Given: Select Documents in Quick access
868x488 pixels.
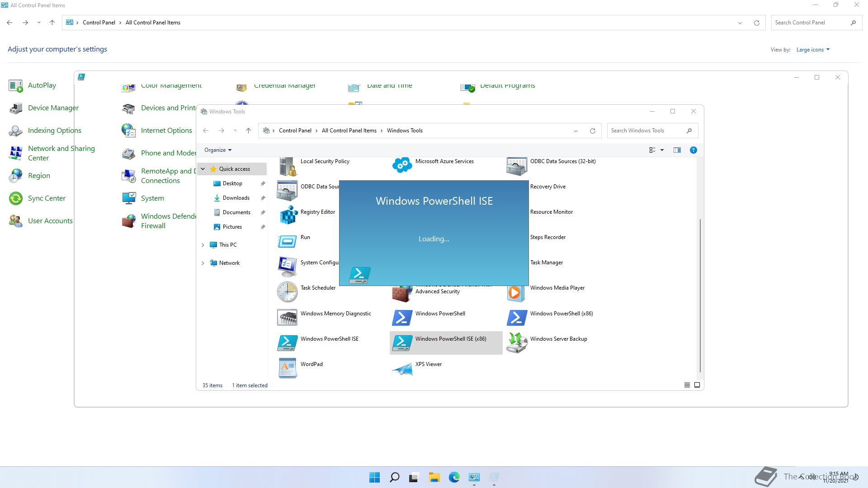Looking at the screenshot, I should (236, 212).
